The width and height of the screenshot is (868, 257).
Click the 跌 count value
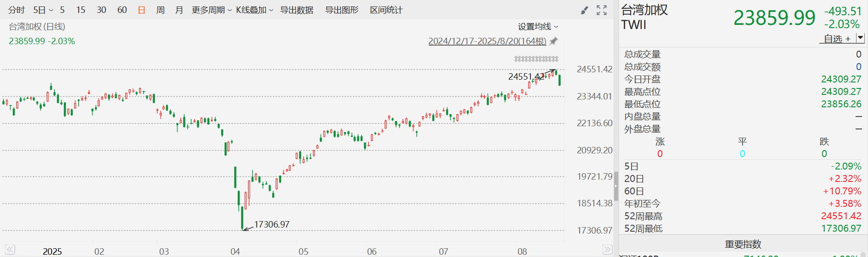click(824, 154)
